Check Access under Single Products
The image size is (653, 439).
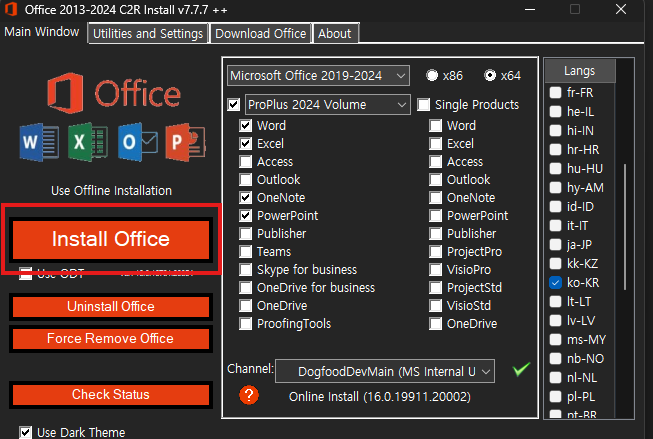pyautogui.click(x=436, y=162)
